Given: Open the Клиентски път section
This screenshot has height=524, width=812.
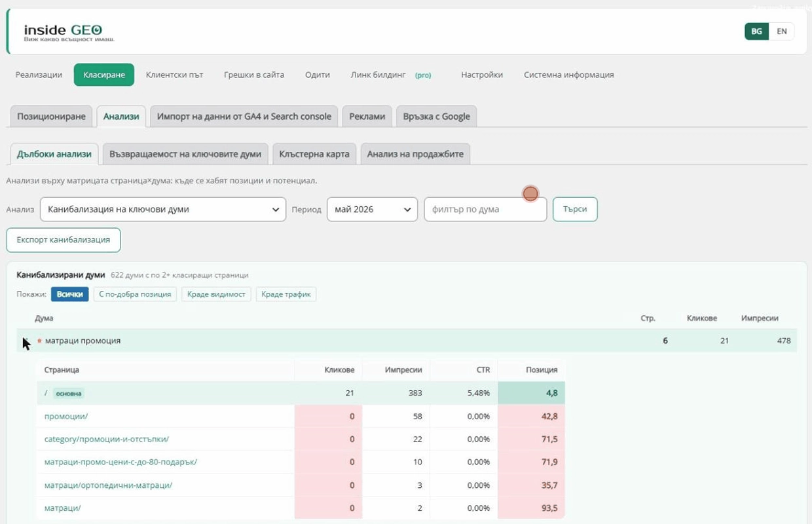Looking at the screenshot, I should 175,75.
